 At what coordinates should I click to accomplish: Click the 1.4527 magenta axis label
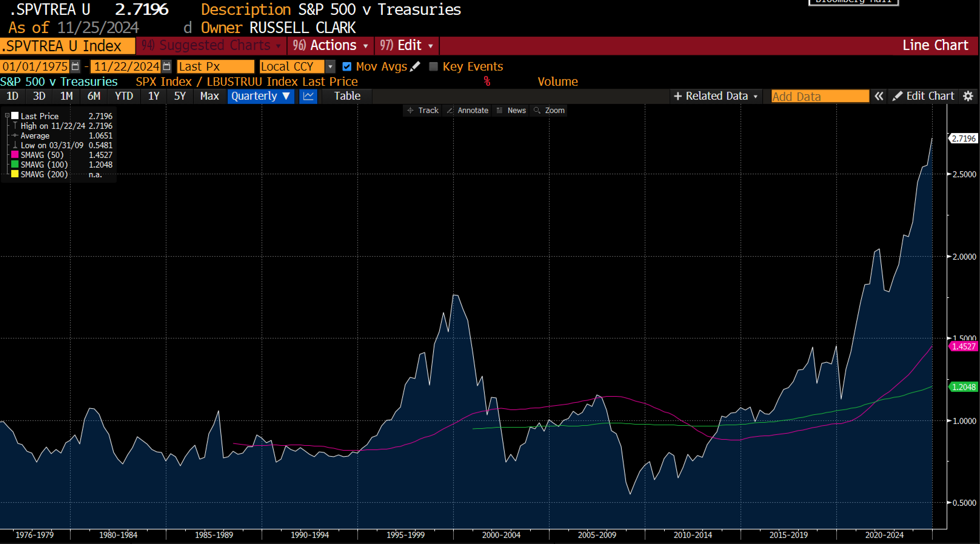[x=963, y=347]
